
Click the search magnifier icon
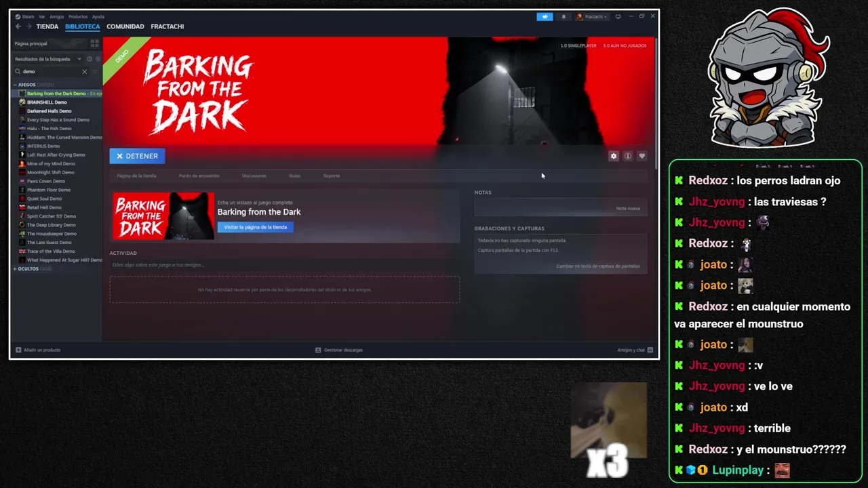pos(18,71)
